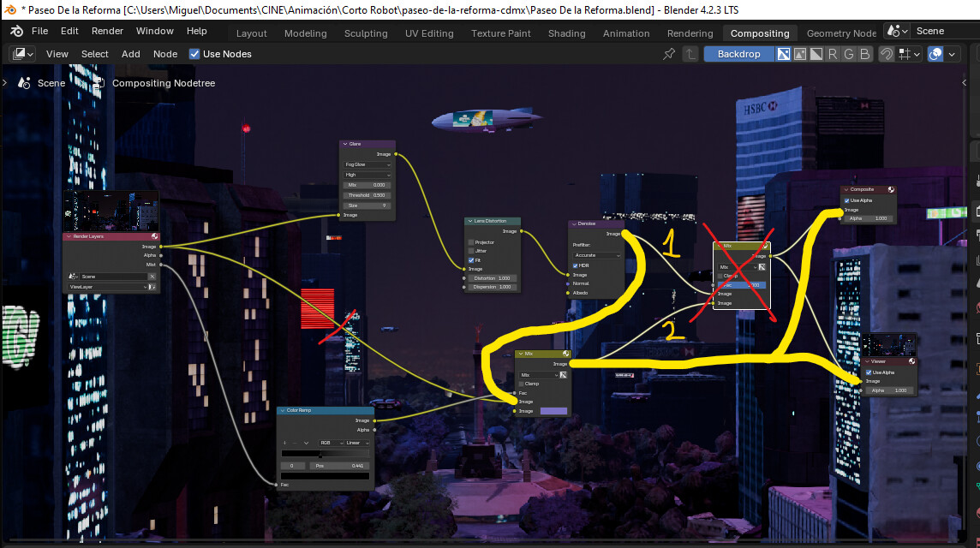Collapse the Denoise node
Screen dimensions: 980x548
[574, 223]
